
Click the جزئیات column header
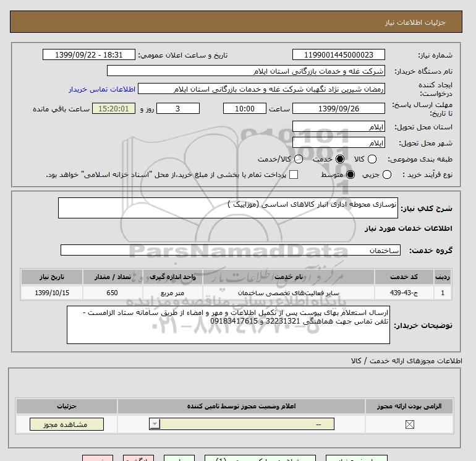67,406
